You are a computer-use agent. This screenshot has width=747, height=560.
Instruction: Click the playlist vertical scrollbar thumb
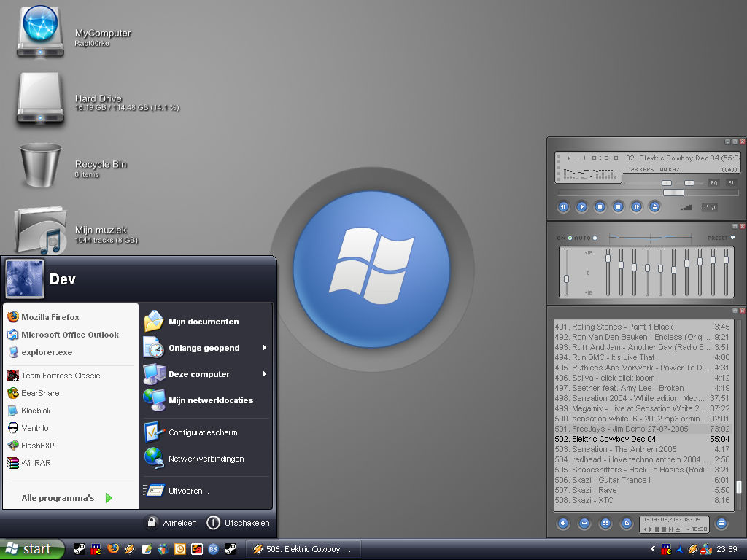point(739,486)
